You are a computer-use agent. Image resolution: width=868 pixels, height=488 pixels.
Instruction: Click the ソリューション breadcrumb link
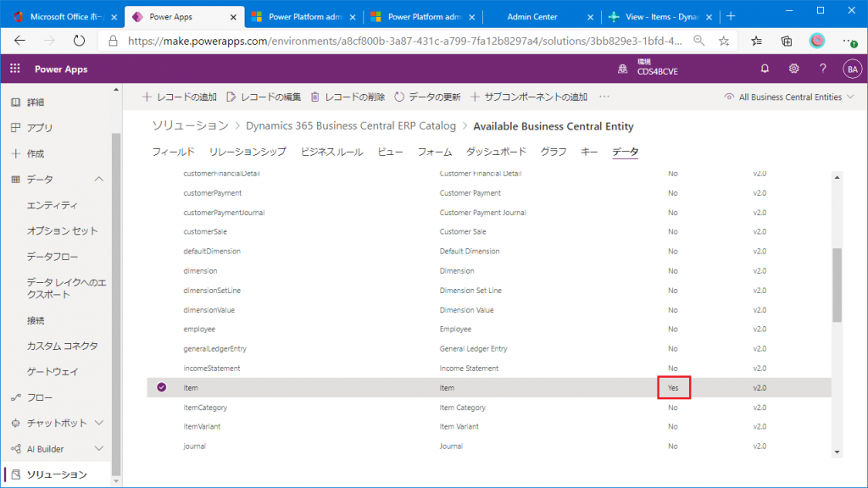click(191, 126)
